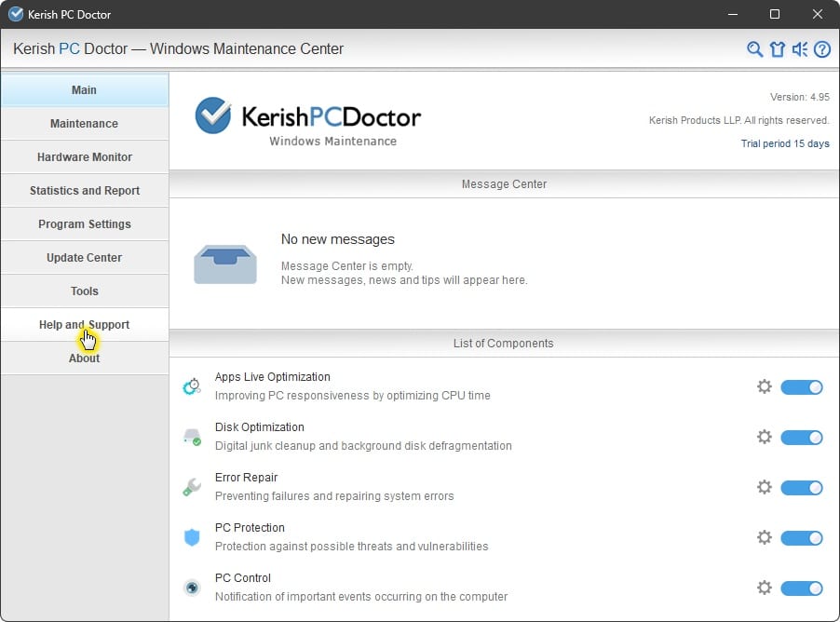Click the Message Center header bar
Screen dimensions: 840x622
pyautogui.click(x=504, y=184)
